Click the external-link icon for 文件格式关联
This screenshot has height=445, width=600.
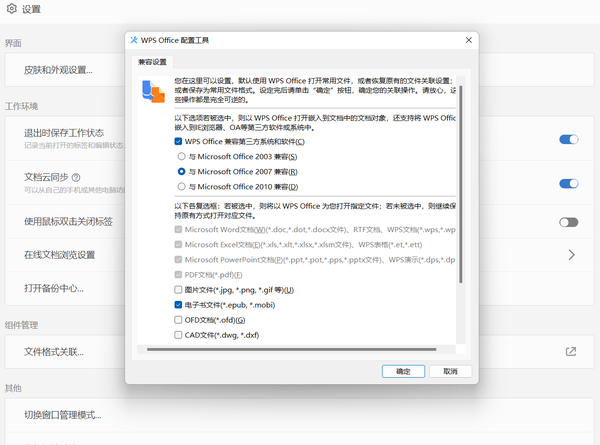[x=571, y=351]
